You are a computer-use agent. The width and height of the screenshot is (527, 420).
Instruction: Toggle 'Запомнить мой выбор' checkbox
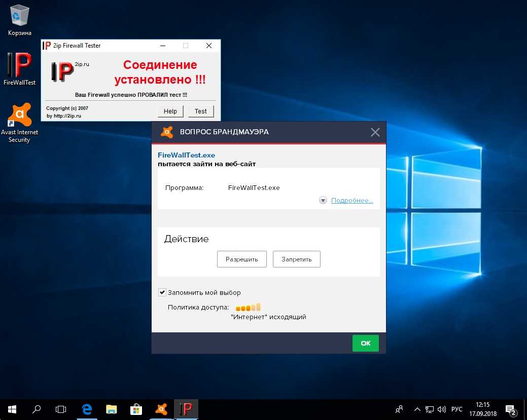pos(162,292)
